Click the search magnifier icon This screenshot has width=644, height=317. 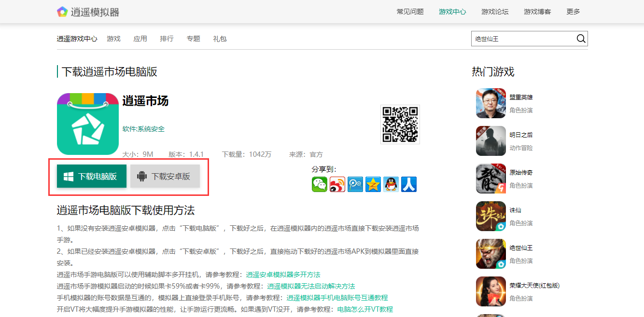pos(581,39)
